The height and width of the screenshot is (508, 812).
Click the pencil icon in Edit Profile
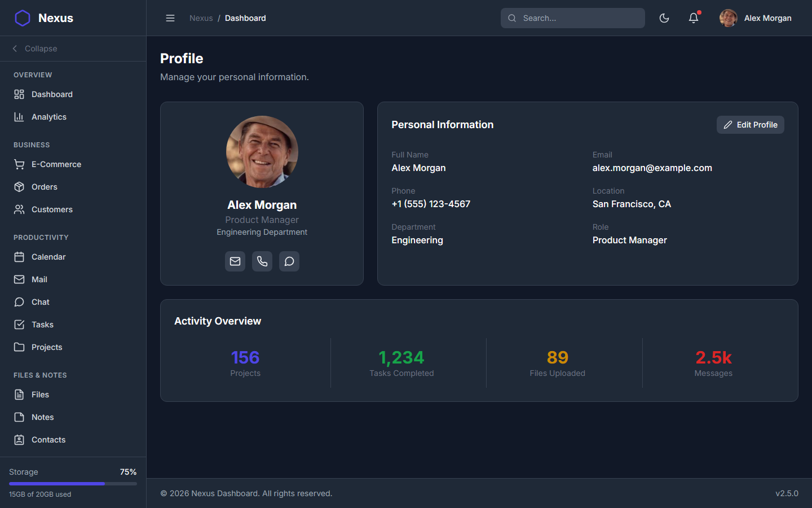click(x=728, y=125)
